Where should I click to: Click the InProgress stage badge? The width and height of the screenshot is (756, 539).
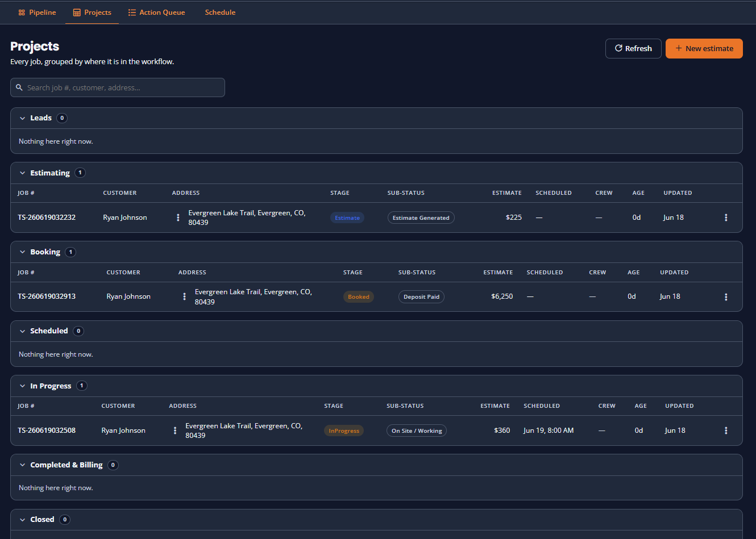click(x=344, y=431)
